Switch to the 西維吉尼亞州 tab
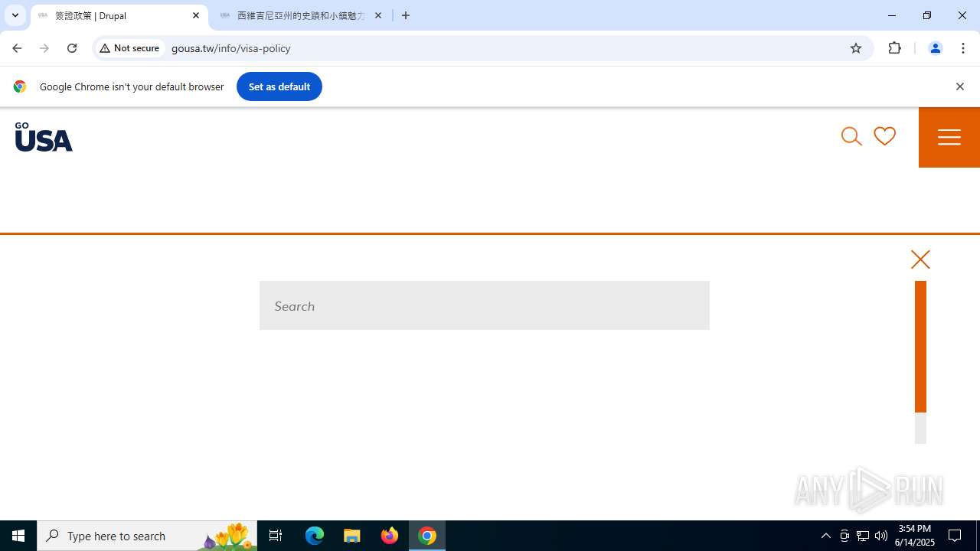This screenshot has height=551, width=980. (300, 15)
